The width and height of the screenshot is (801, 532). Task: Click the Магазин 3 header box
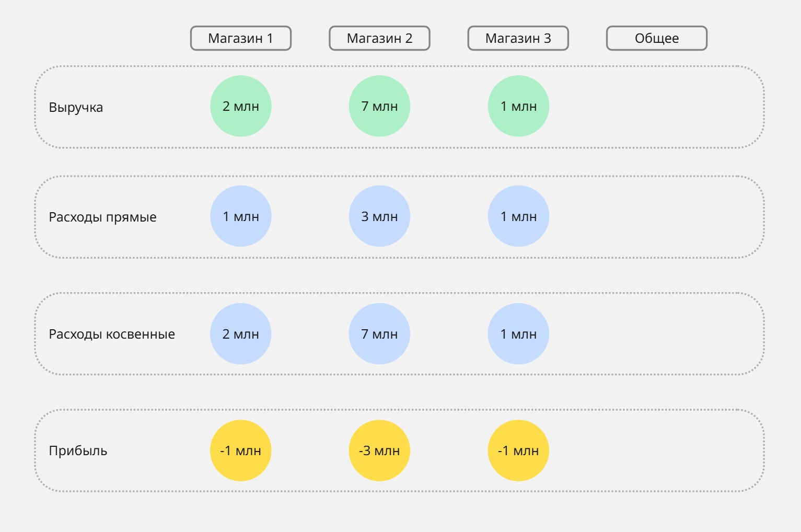[x=518, y=38]
